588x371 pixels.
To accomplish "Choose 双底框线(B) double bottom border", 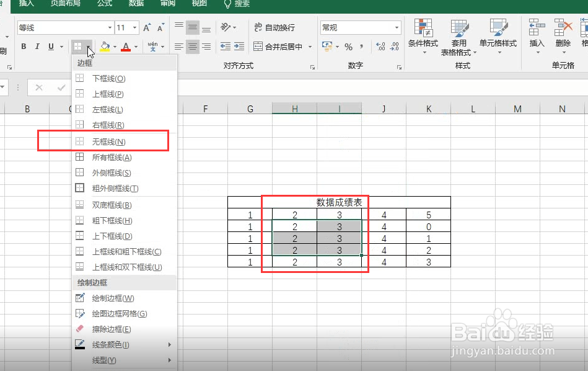I will [124, 205].
